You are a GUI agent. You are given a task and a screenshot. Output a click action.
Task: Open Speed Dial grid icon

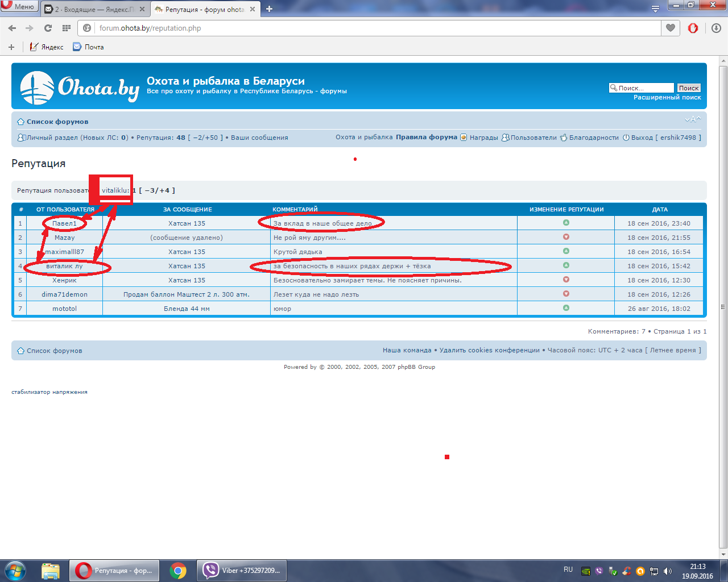pyautogui.click(x=67, y=28)
